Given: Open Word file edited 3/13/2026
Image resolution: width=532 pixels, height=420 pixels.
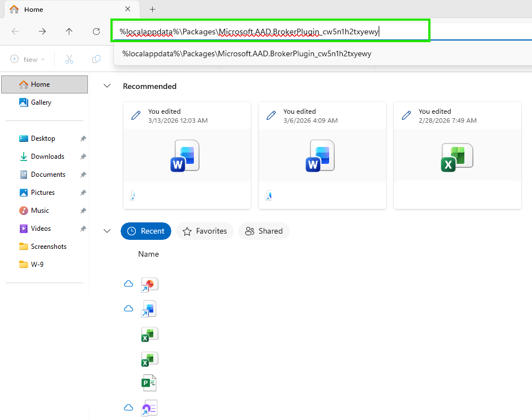Looking at the screenshot, I should coord(187,155).
